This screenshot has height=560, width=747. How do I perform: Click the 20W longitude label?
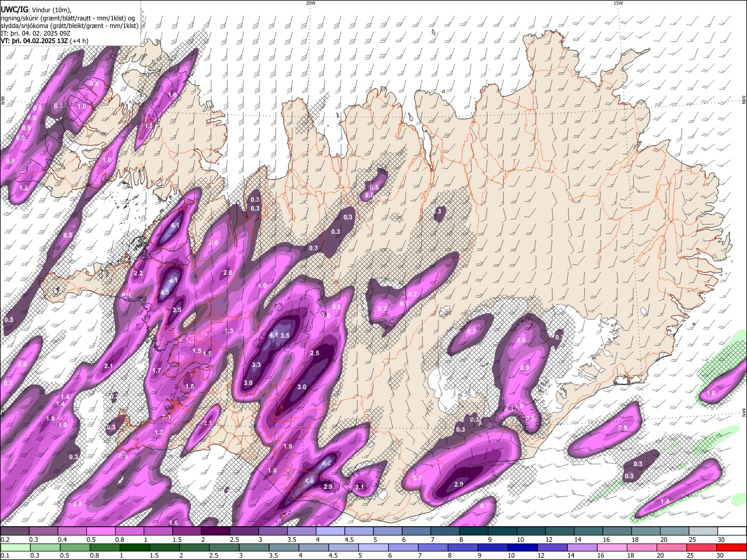point(310,3)
